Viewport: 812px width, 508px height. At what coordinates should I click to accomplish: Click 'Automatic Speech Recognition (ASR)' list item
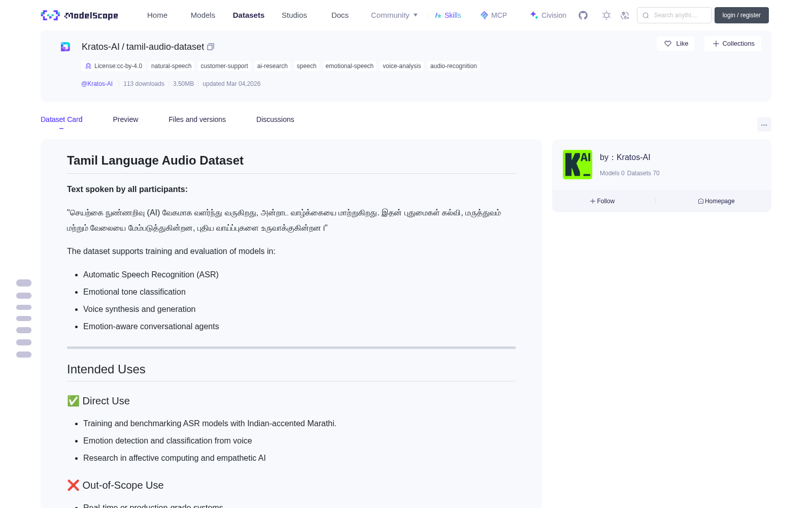(151, 275)
